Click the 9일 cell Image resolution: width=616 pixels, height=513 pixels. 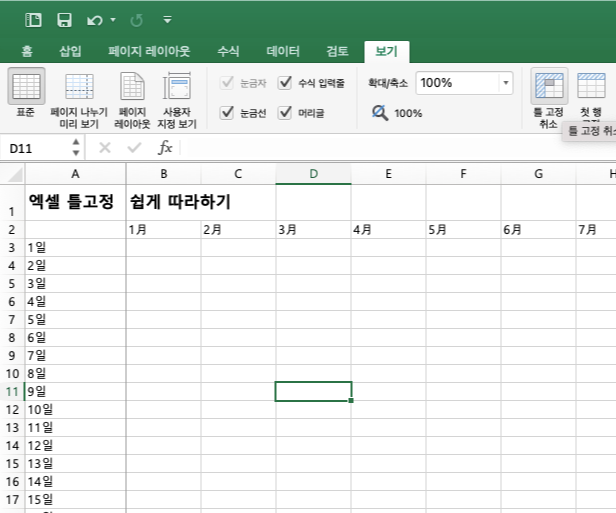(75, 392)
